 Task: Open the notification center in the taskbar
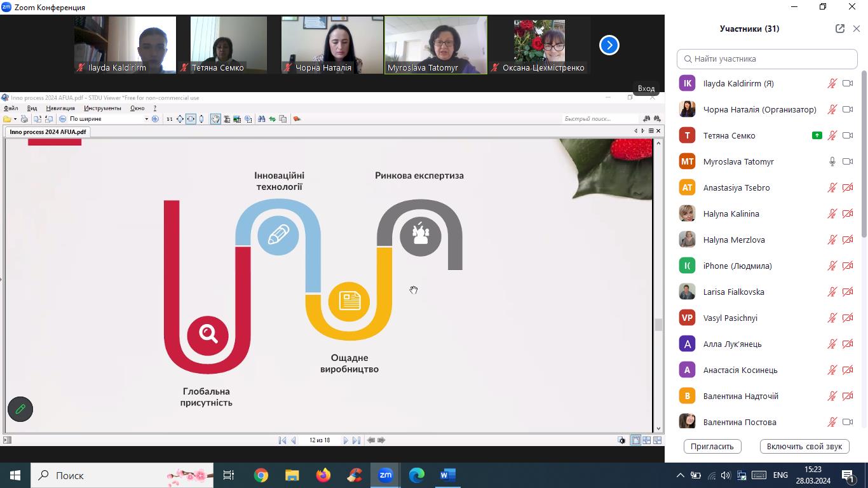848,475
